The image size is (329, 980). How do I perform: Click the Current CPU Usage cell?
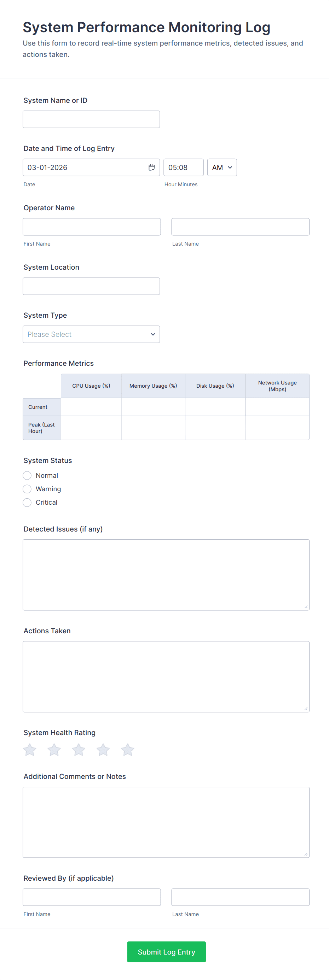[x=91, y=407]
